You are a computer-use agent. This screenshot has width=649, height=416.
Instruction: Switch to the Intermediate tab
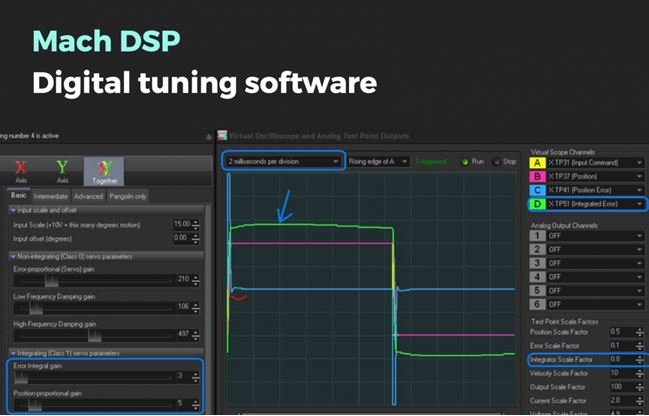click(50, 196)
